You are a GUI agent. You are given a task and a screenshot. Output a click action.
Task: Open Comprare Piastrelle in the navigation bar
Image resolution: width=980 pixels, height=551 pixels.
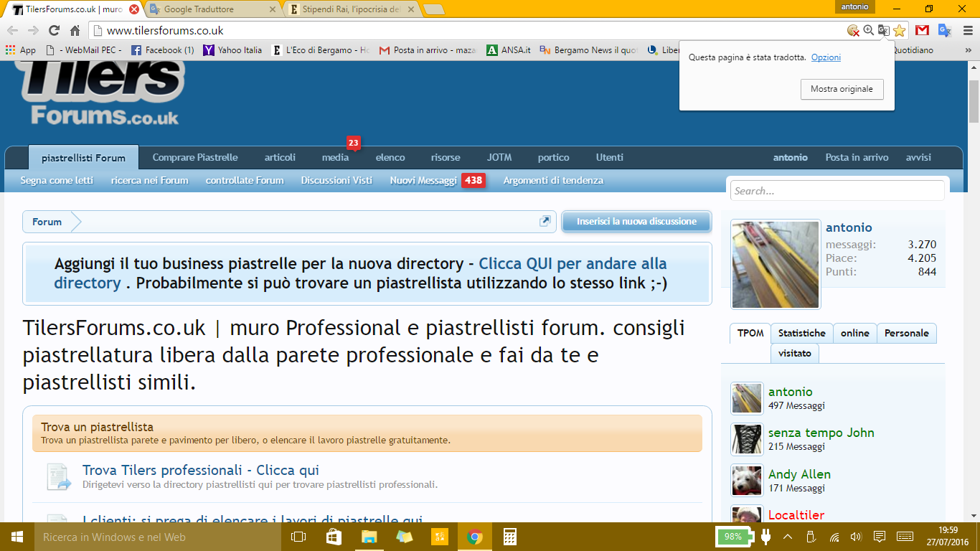tap(195, 157)
